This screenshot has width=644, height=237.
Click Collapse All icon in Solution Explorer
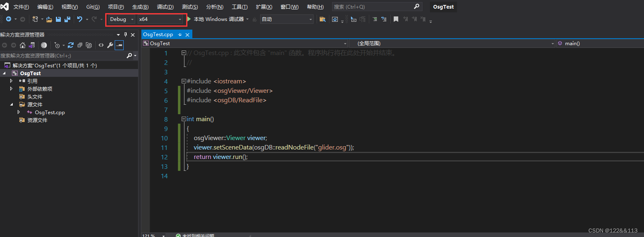tap(79, 45)
